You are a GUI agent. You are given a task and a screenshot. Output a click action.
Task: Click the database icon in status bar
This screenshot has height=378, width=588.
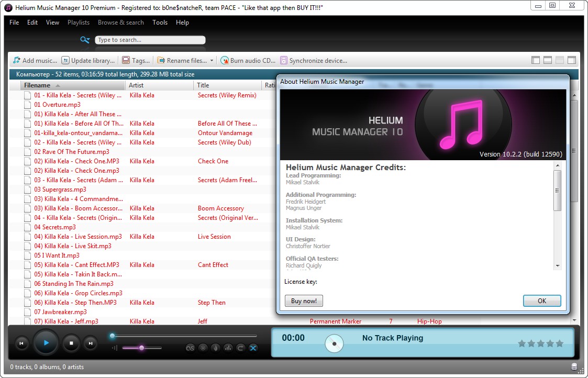click(x=574, y=367)
